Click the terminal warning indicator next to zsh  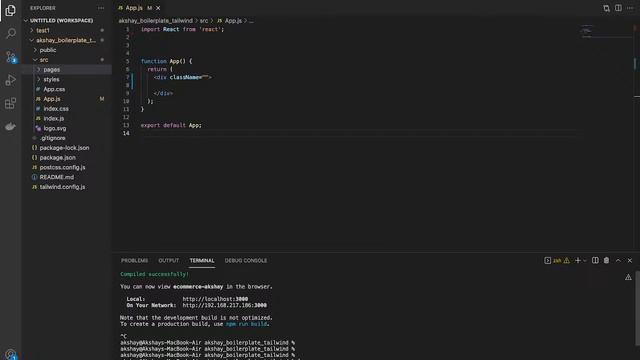click(567, 260)
